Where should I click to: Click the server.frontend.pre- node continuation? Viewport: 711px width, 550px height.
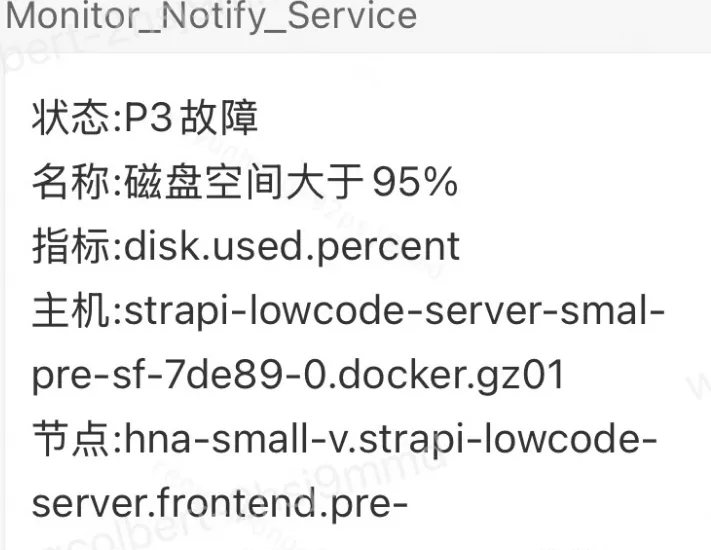click(220, 503)
